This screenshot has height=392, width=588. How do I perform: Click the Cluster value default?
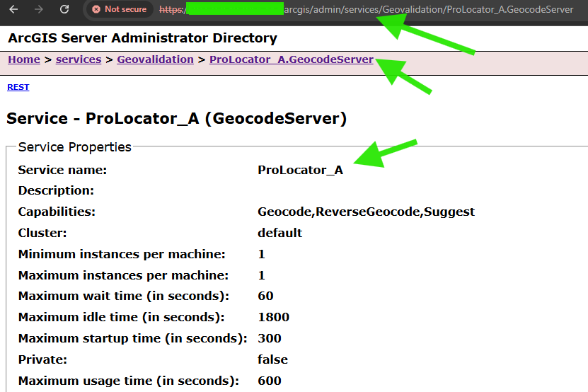pos(279,233)
